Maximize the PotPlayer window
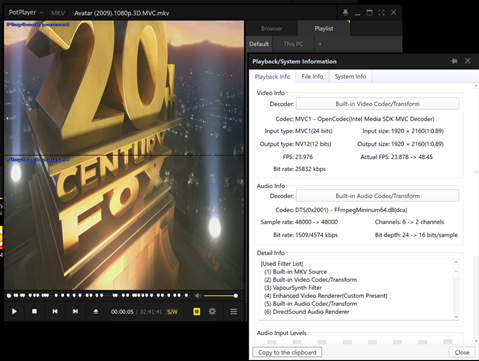This screenshot has height=361, width=479. pyautogui.click(x=369, y=13)
